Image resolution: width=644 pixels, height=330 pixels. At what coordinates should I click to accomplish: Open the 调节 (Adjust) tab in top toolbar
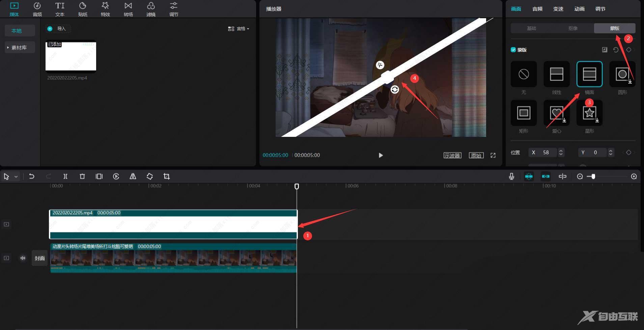click(174, 9)
